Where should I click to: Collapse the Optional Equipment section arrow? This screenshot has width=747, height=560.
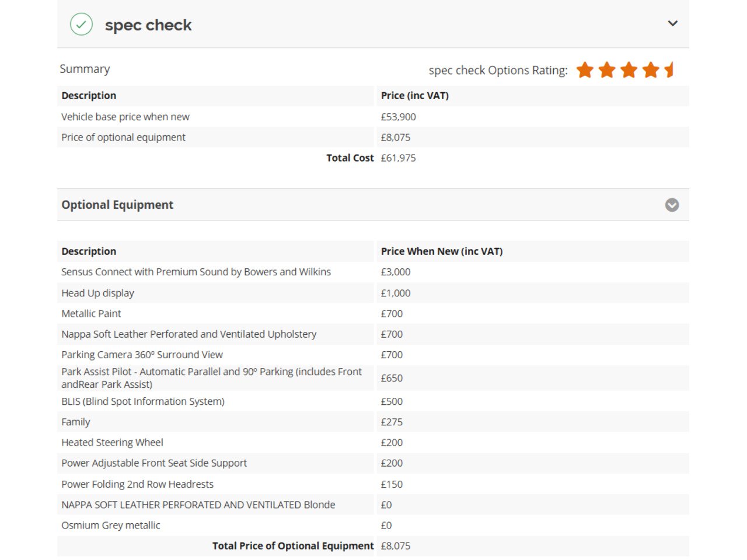click(x=672, y=205)
